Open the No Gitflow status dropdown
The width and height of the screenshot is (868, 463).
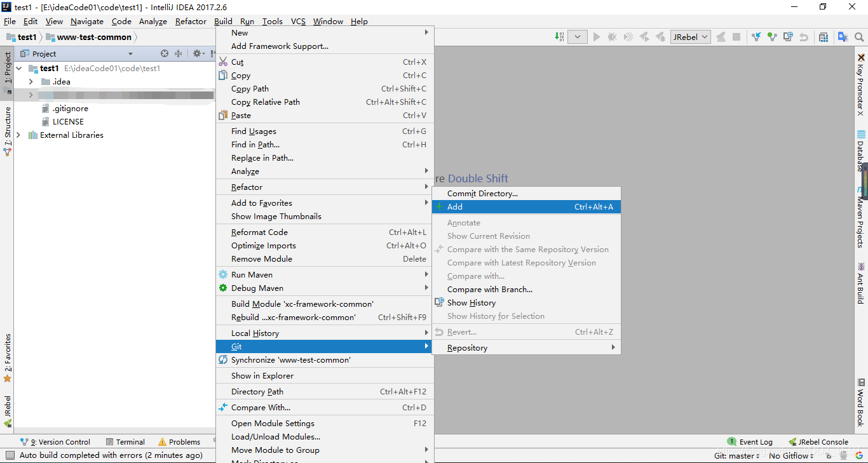click(791, 455)
